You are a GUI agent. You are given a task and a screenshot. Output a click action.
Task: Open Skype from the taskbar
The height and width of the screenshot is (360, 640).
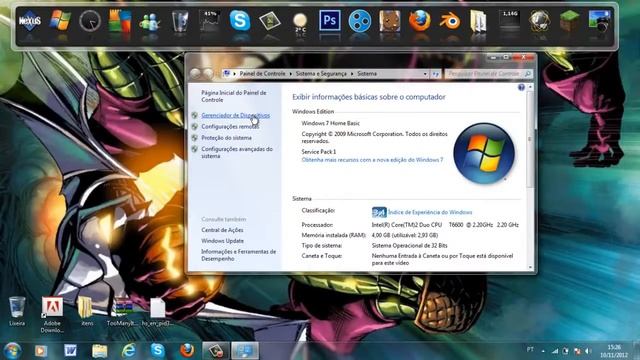coord(158,350)
